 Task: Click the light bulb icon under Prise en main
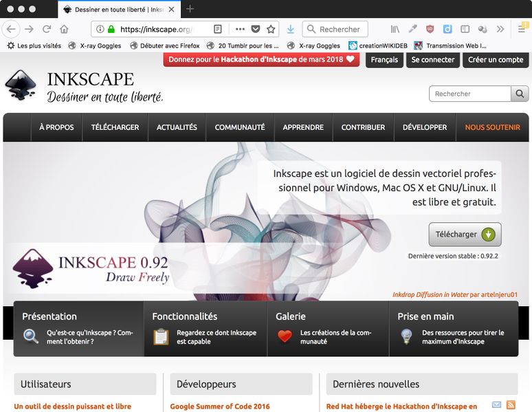pyautogui.click(x=406, y=336)
